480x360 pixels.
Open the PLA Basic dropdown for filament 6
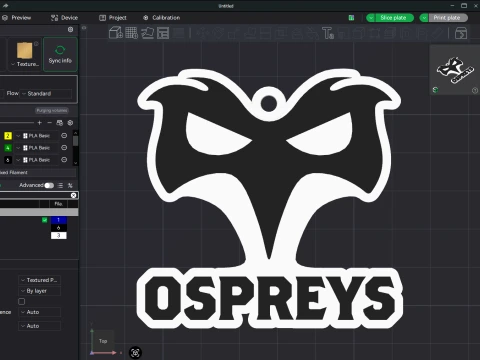point(36,160)
